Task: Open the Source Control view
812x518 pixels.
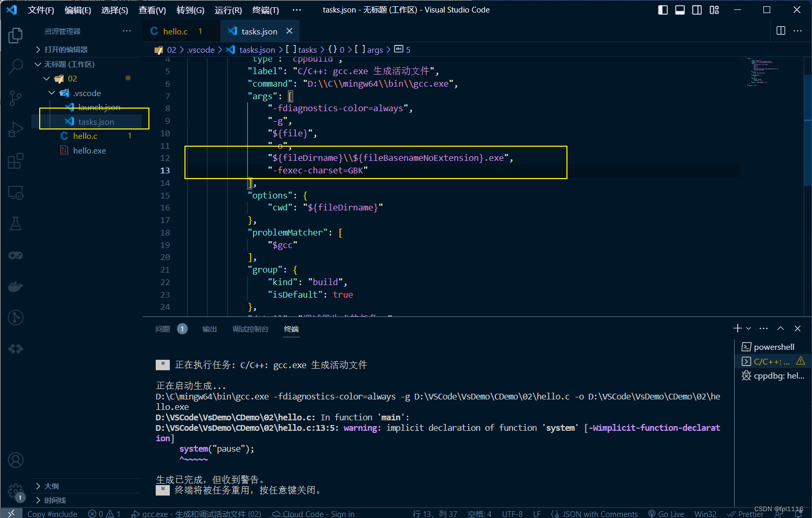Action: click(15, 98)
